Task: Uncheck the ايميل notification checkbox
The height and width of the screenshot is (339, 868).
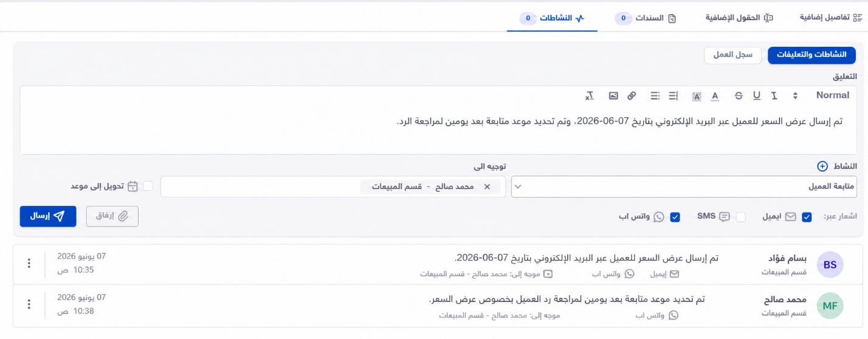Action: coord(807,217)
